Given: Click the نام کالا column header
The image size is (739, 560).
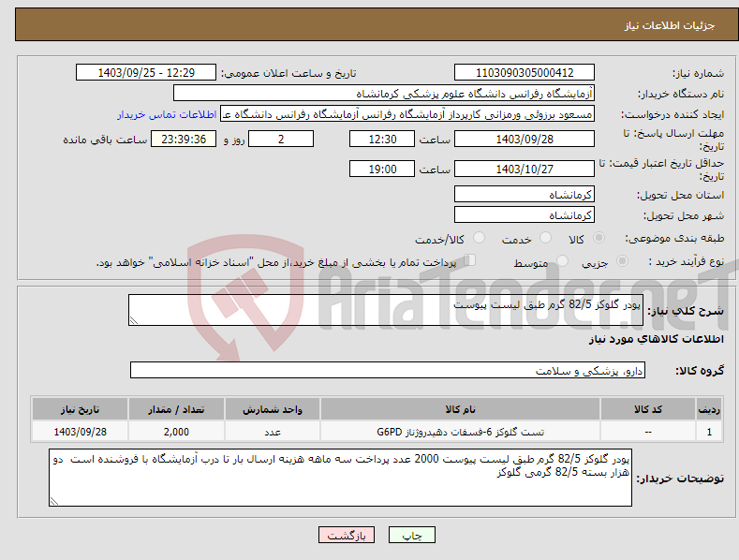Looking at the screenshot, I should point(460,409).
